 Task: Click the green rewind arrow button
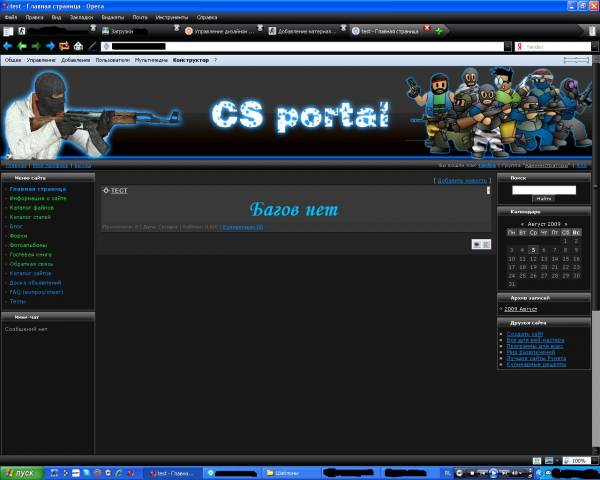tap(22, 46)
